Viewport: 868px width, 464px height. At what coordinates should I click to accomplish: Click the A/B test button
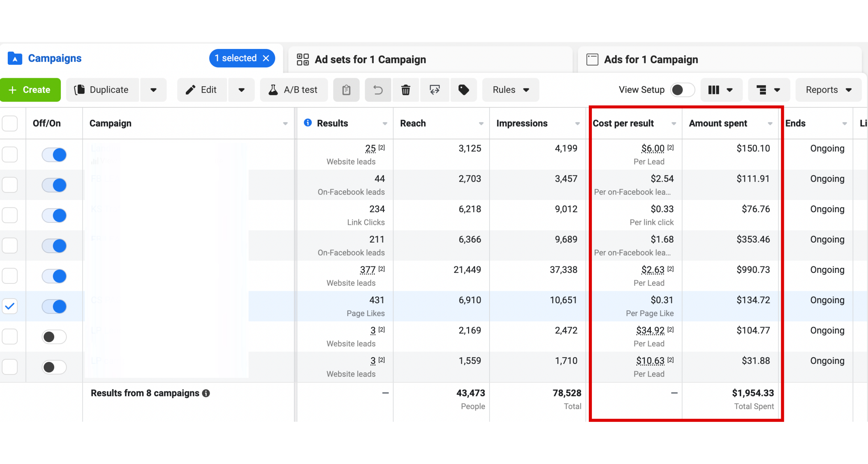point(293,90)
